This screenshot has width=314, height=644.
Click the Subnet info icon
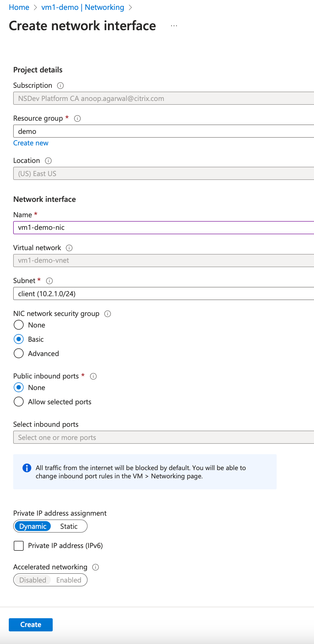49,281
